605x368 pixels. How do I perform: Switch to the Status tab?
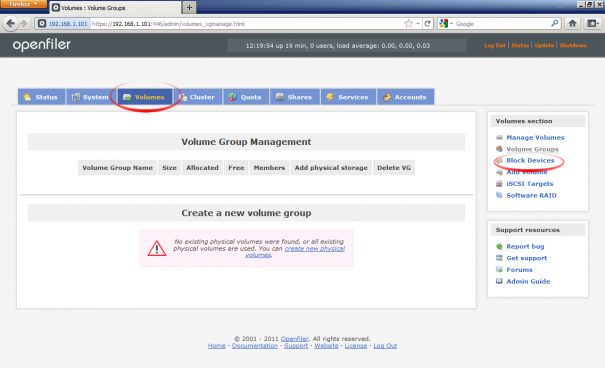click(x=41, y=97)
